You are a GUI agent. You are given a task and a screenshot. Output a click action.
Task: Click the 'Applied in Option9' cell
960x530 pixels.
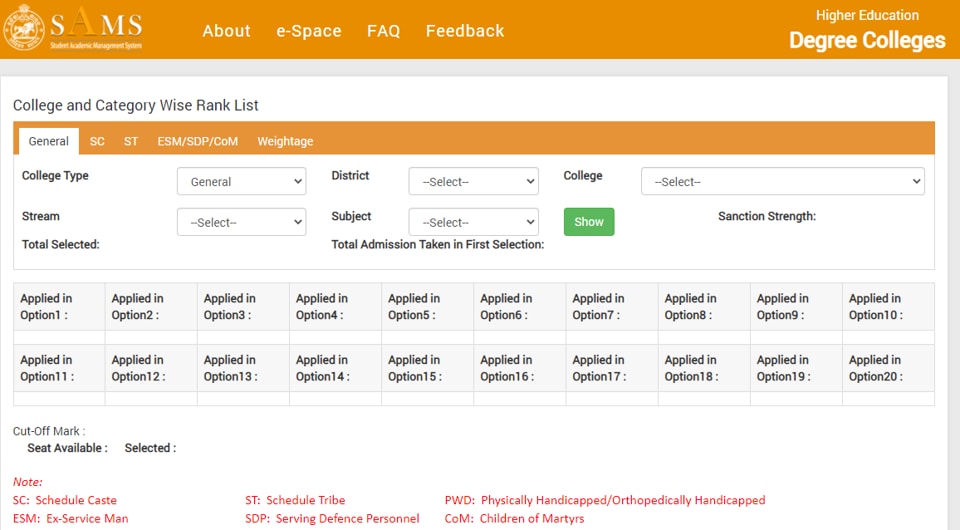point(796,307)
